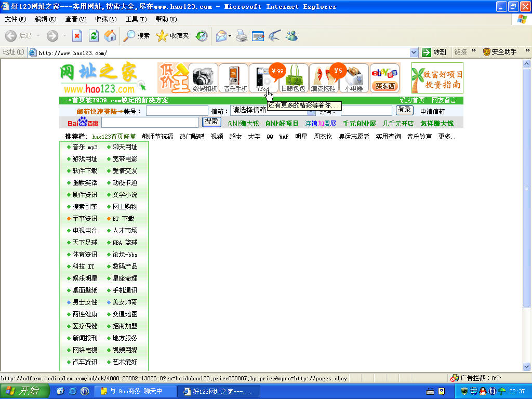Click the IE quick launch icon
The width and height of the screenshot is (532, 399).
[x=72, y=391]
